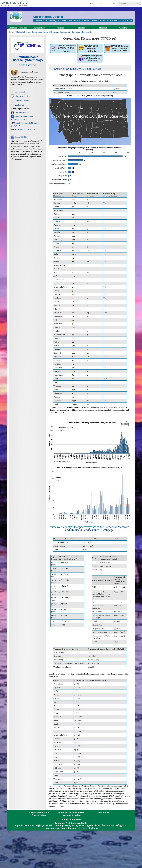Expand the Medical navigation menu

point(103,28)
